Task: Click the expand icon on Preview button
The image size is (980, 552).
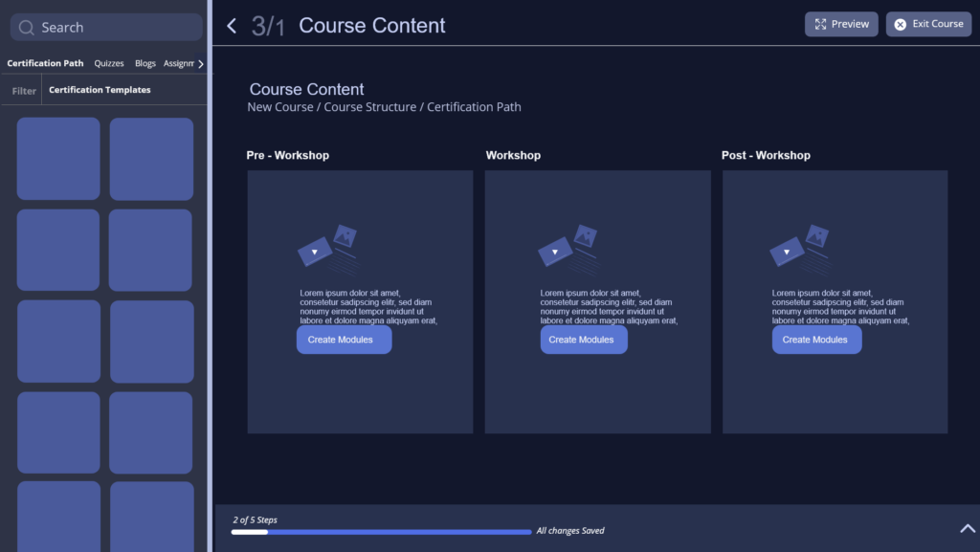Action: 820,24
